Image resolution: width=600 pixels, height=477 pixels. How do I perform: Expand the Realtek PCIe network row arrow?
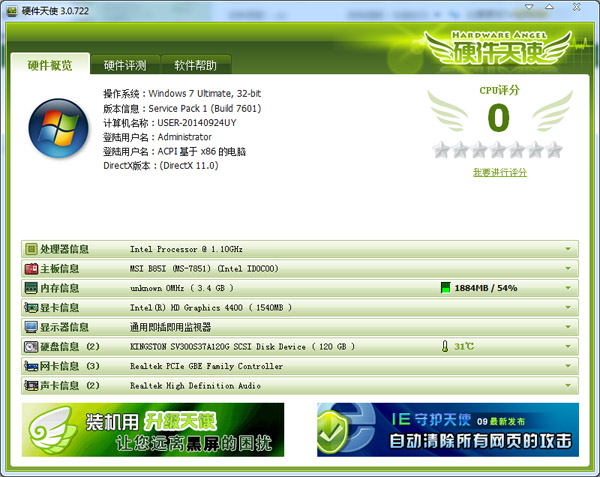tap(568, 366)
